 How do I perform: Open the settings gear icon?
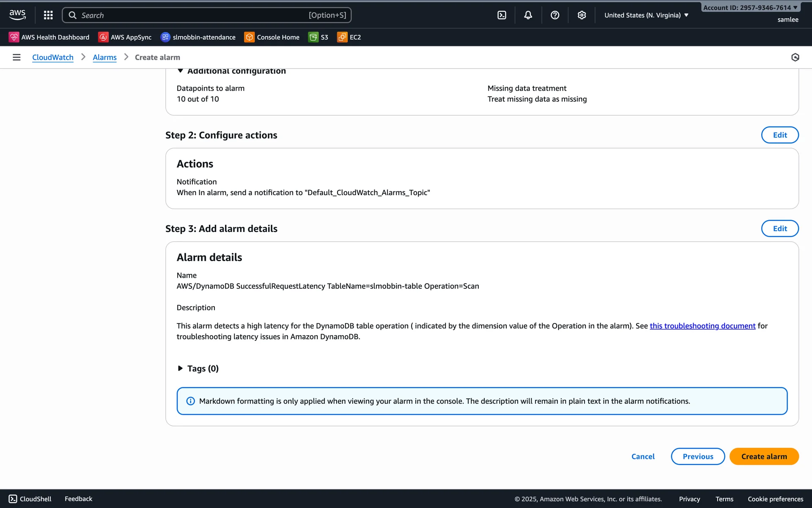coord(582,15)
